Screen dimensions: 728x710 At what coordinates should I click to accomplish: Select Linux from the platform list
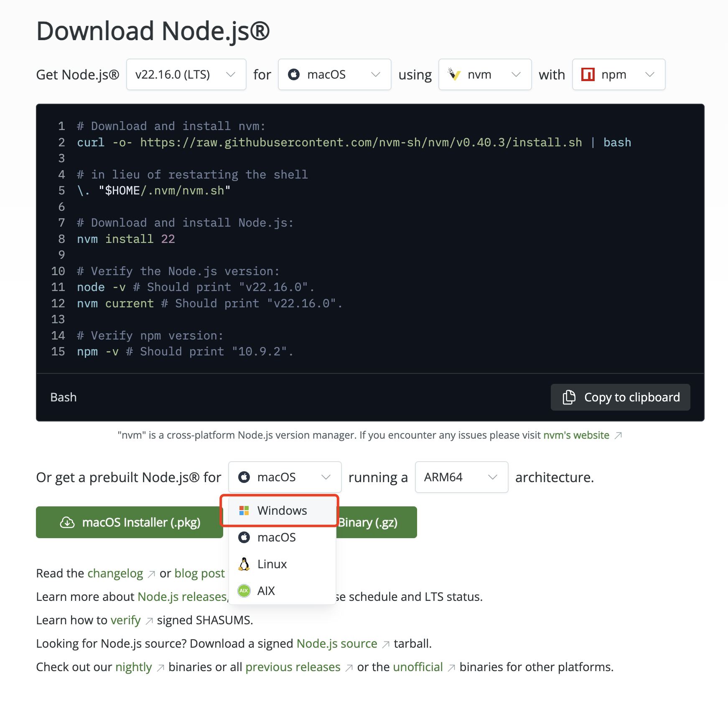283,564
